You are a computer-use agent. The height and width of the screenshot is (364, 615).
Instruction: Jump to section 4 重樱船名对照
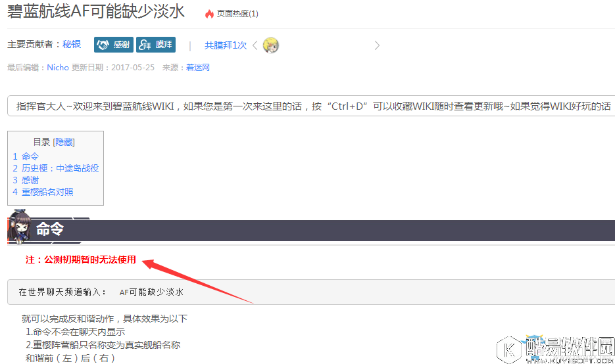43,192
